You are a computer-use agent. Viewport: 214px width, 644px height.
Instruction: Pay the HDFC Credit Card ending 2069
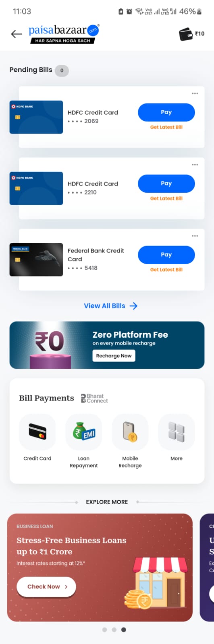click(166, 112)
